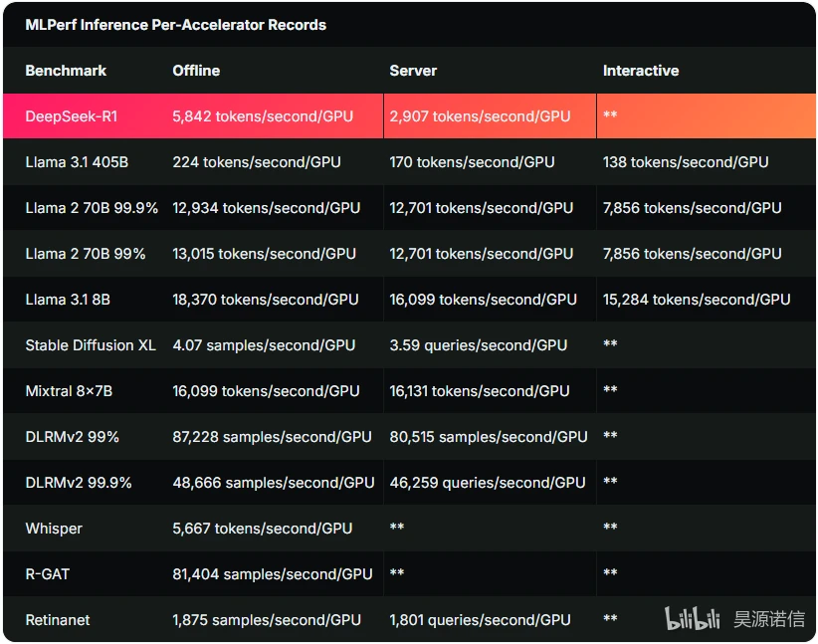Click the Llama 3.1 405B row label

[x=77, y=162]
